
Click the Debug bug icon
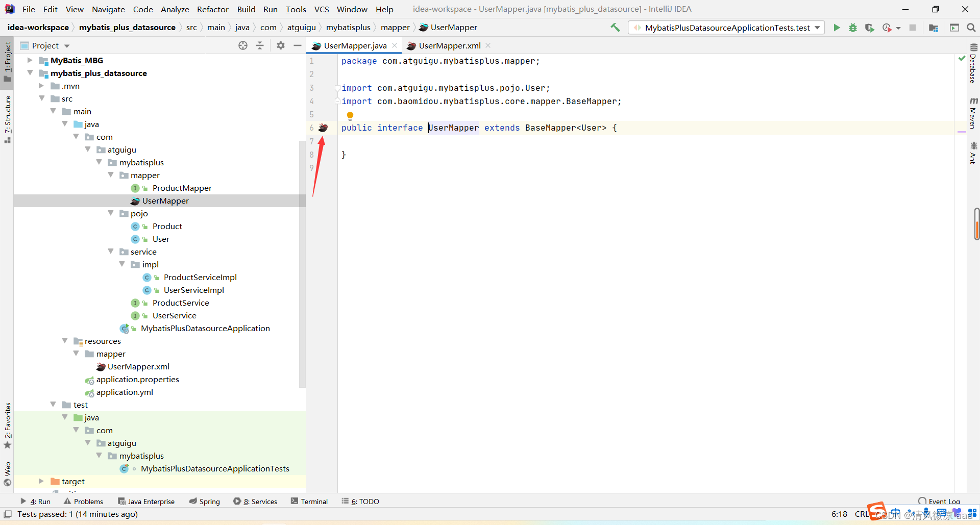(853, 28)
